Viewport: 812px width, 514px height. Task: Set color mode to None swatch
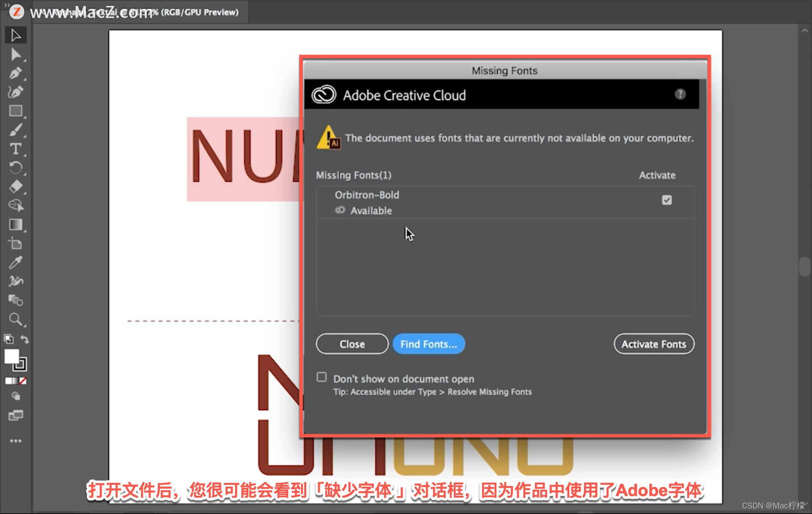tap(23, 381)
